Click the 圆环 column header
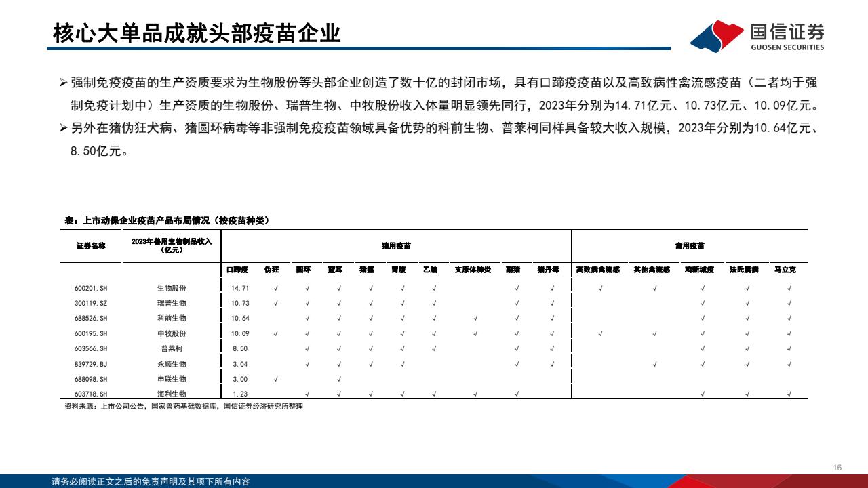 304,270
